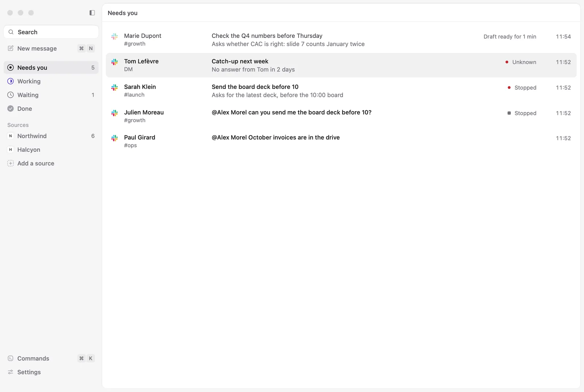
Task: Click Slack icon beside Paul Girard
Action: 115,138
